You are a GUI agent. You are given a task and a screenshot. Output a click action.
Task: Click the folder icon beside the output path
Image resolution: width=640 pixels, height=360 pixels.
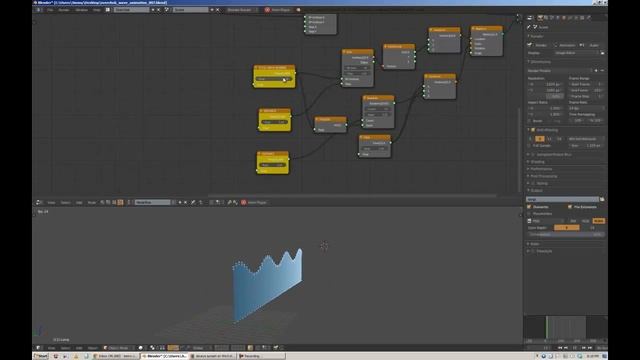(x=602, y=199)
